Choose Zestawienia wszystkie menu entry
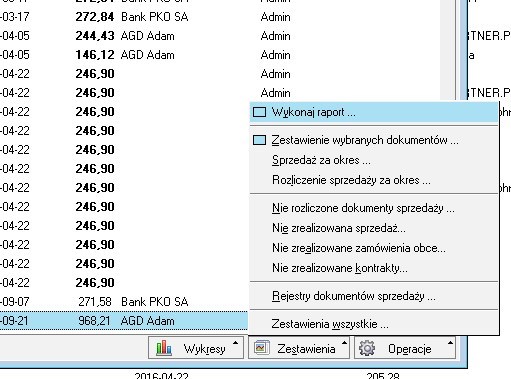Image resolution: width=511 pixels, height=379 pixels. pyautogui.click(x=374, y=324)
